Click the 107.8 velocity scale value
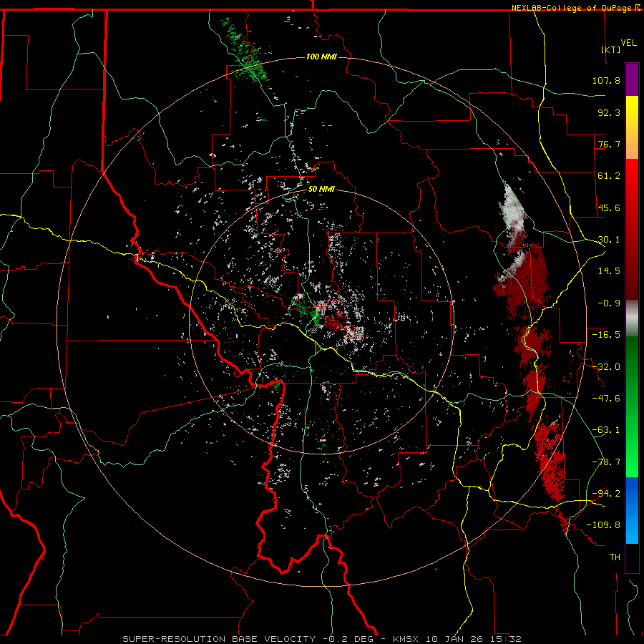Viewport: 644px width, 644px height. coord(606,80)
